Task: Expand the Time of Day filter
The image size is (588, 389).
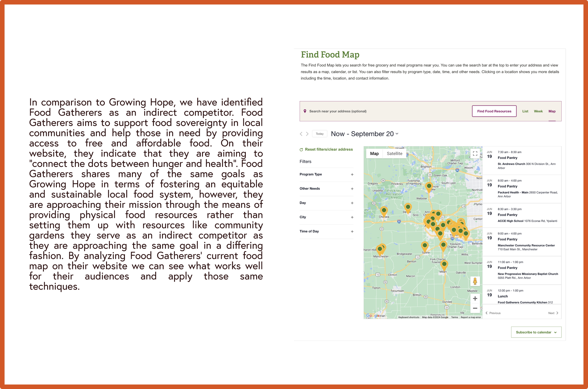Action: tap(326, 232)
